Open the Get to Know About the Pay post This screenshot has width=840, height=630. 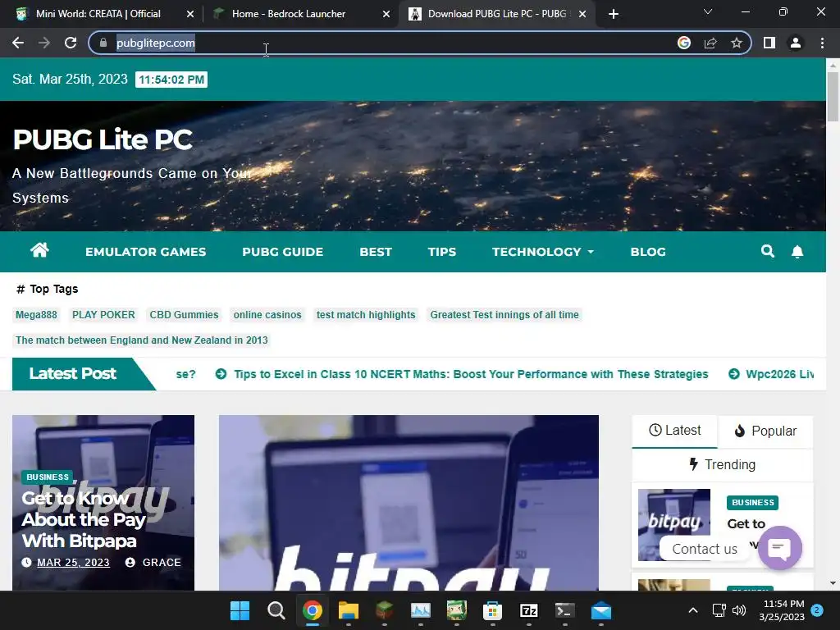coord(84,519)
